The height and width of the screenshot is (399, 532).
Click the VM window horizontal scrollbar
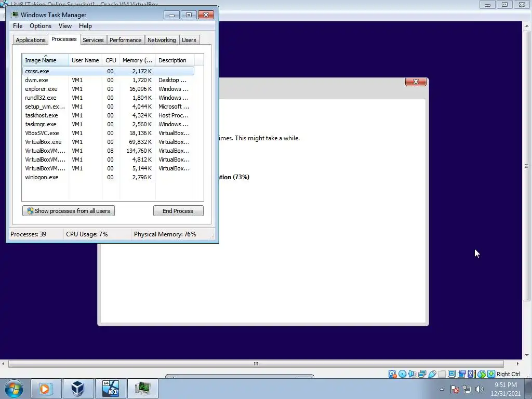256,364
